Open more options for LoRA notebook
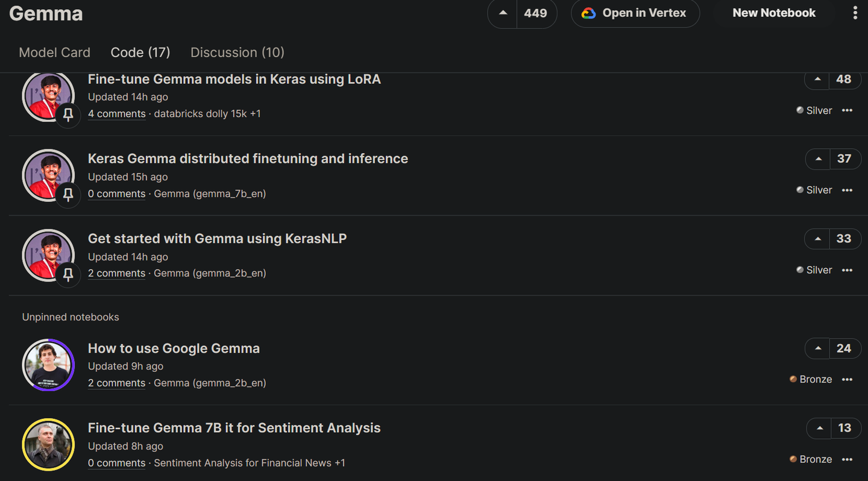868x481 pixels. pyautogui.click(x=847, y=110)
